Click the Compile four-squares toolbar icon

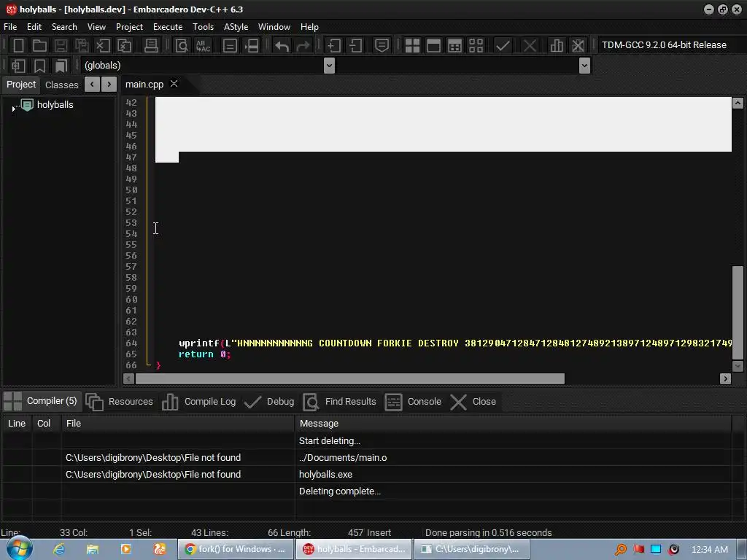[412, 46]
